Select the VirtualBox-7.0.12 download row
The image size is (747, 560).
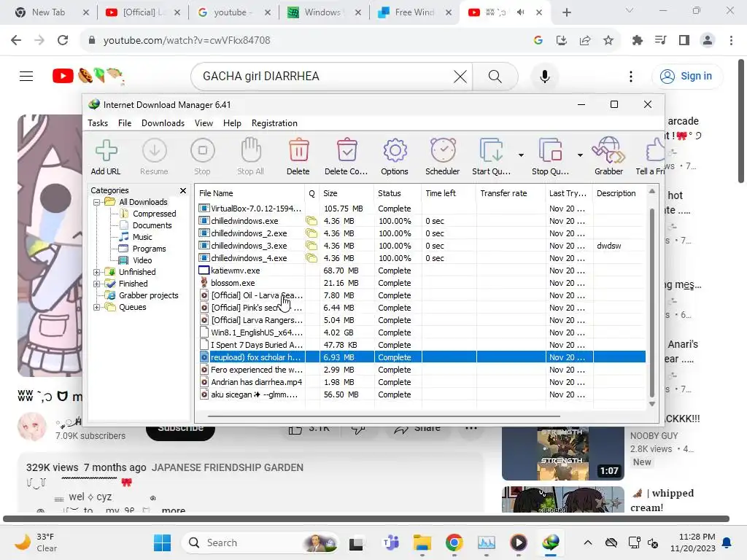click(x=422, y=209)
